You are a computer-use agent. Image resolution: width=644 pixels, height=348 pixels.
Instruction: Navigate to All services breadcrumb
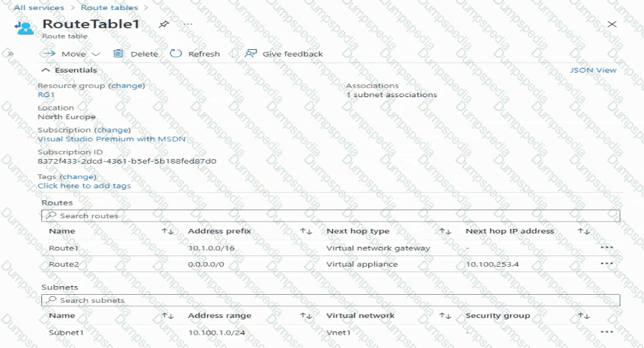[39, 8]
